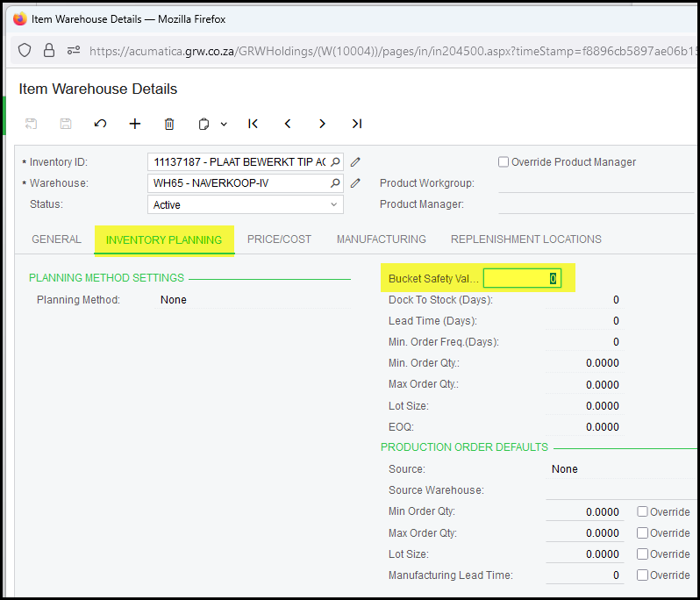Select the GENERAL tab
This screenshot has height=600, width=700.
point(56,239)
